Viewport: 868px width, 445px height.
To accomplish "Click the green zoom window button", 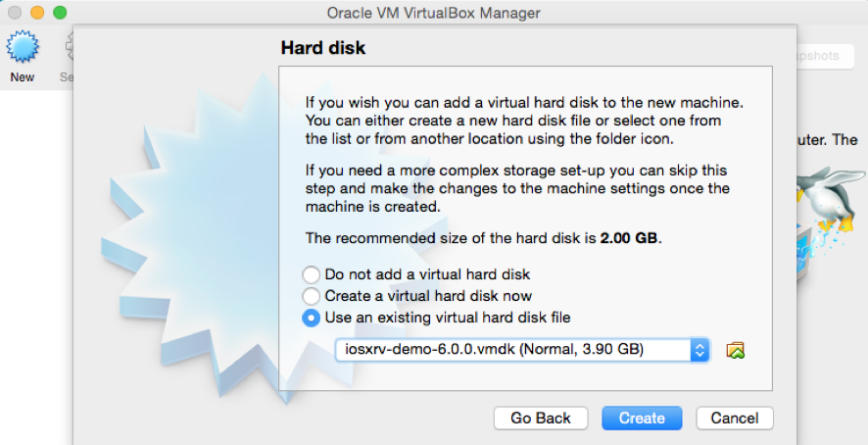I will (x=60, y=12).
